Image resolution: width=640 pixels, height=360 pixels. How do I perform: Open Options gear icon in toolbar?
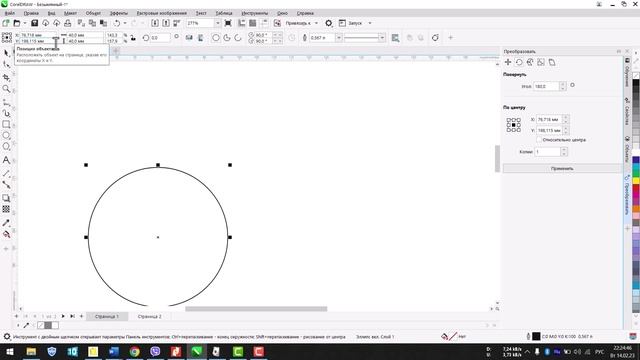[329, 23]
